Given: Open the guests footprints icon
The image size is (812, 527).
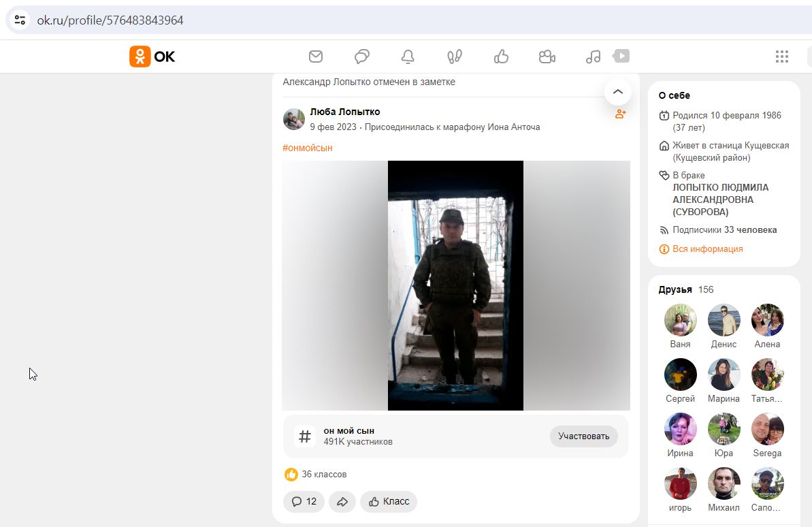Looking at the screenshot, I should (x=455, y=57).
